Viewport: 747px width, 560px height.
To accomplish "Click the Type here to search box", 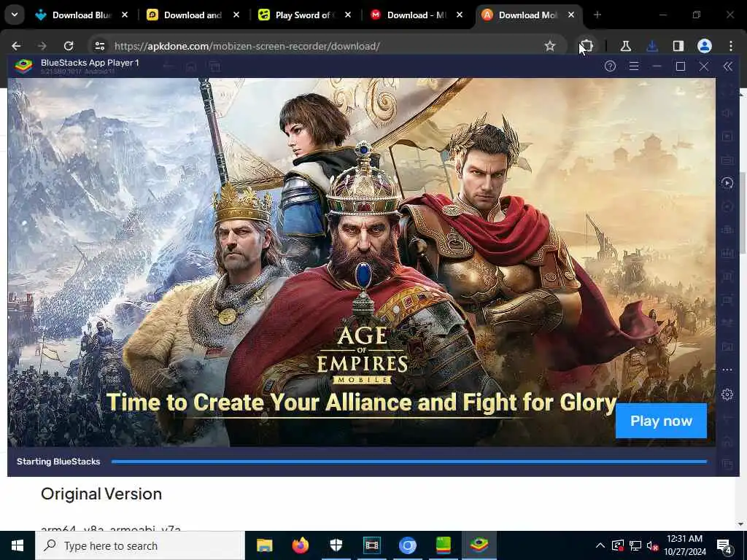I will pos(139,545).
